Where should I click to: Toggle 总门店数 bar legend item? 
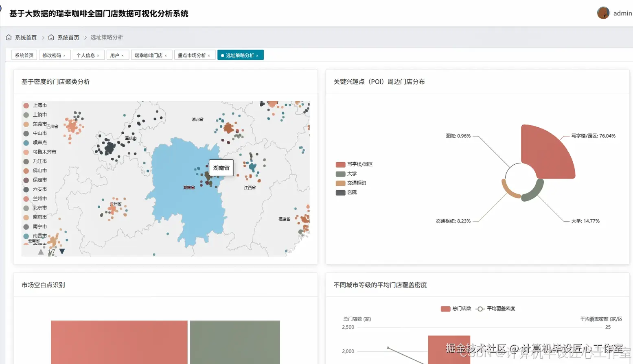(x=456, y=309)
